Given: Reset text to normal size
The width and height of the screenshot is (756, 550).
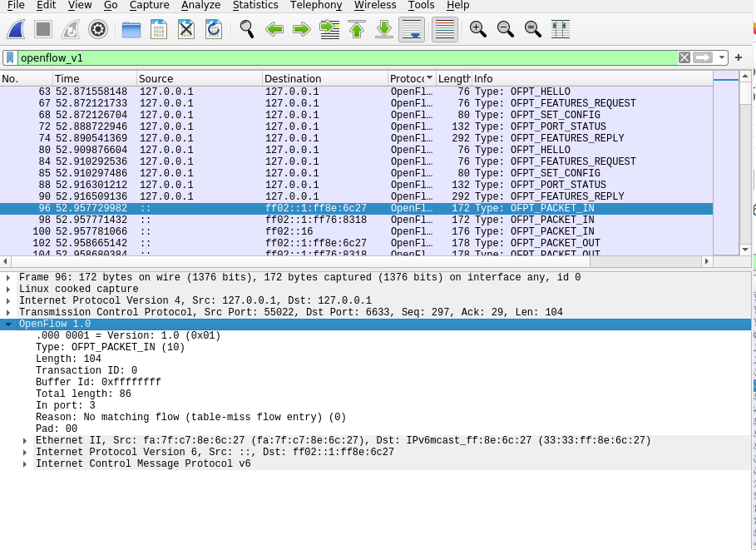Looking at the screenshot, I should pyautogui.click(x=533, y=29).
